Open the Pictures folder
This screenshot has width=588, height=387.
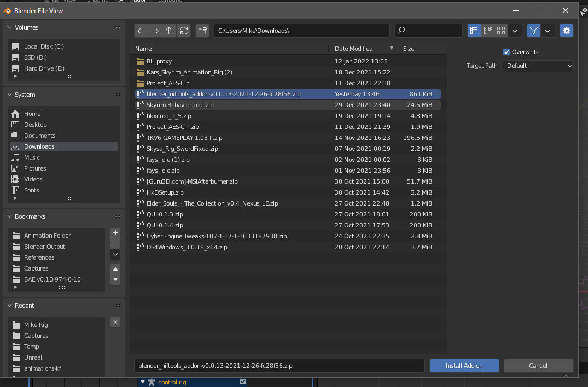pos(64,168)
